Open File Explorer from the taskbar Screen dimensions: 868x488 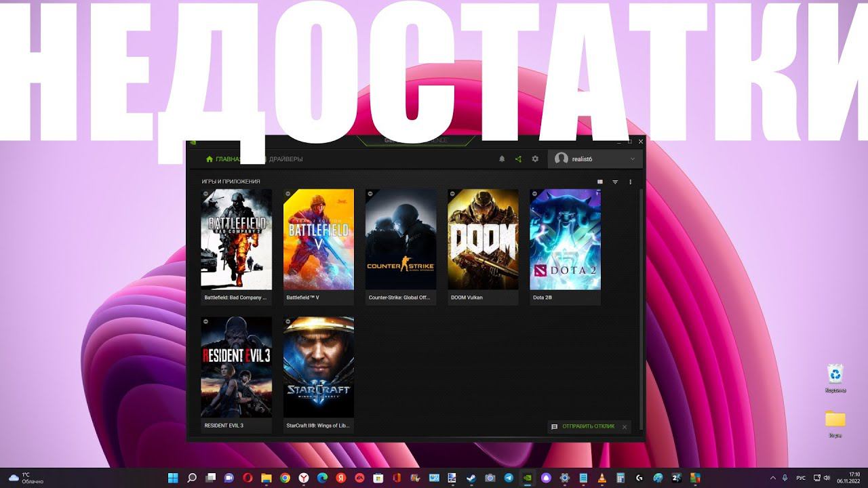click(267, 478)
